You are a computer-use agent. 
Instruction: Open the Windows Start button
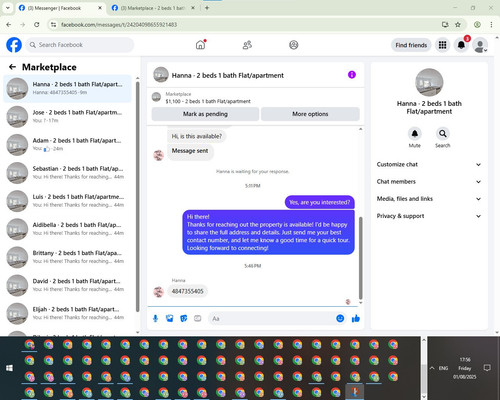[x=9, y=368]
